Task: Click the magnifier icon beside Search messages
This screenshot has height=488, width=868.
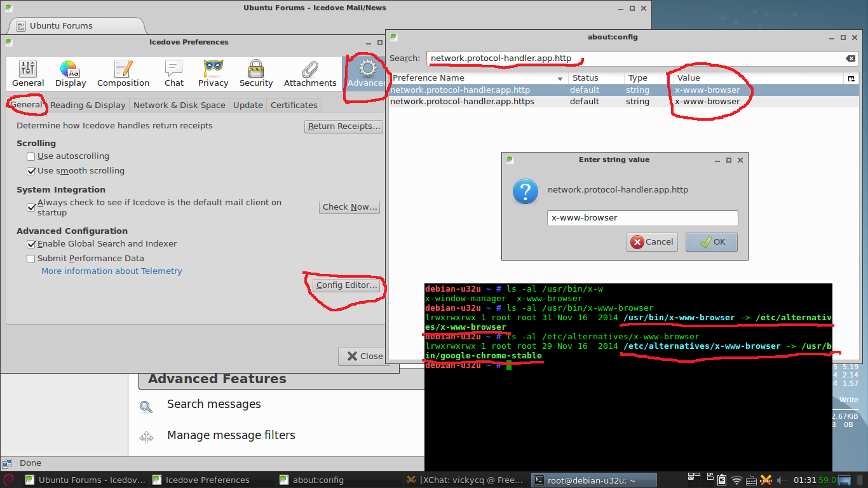Action: [x=146, y=406]
